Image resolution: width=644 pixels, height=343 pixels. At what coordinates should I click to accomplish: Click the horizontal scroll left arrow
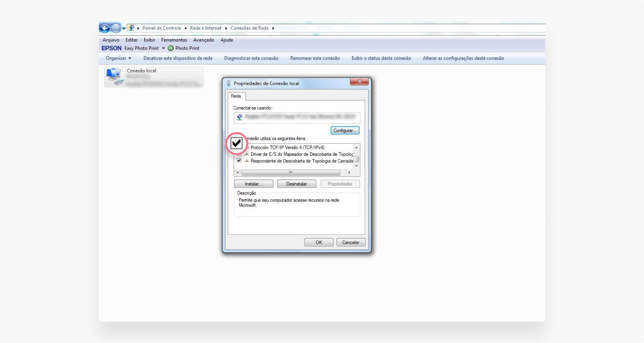[x=238, y=173]
